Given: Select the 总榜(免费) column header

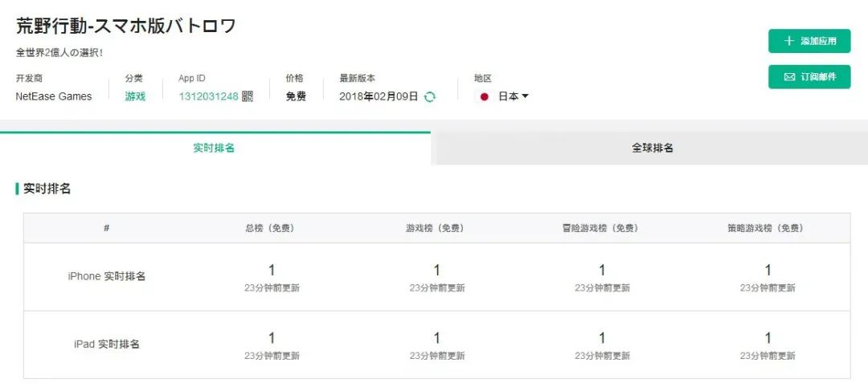Looking at the screenshot, I should coord(270,228).
